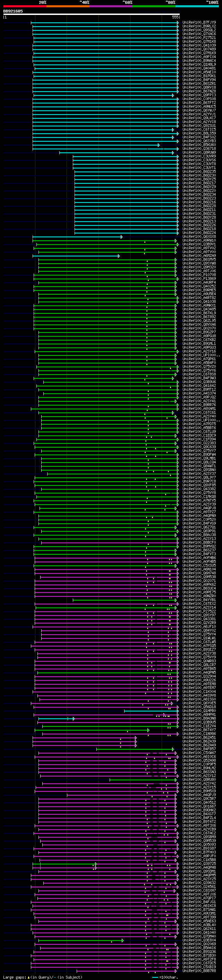
Task: Click the green ~80% identity legend segment
Action: (x=154, y=6)
